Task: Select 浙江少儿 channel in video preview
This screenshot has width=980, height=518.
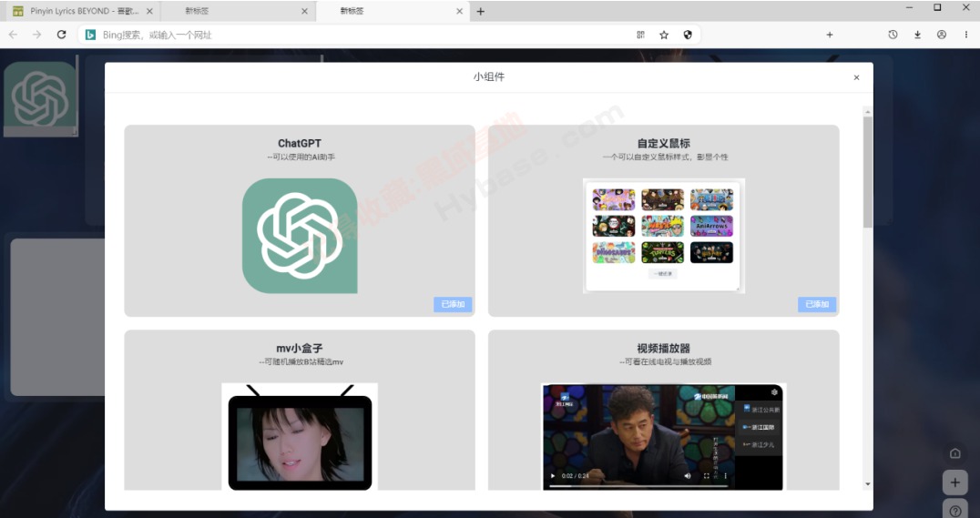Action: tap(759, 445)
